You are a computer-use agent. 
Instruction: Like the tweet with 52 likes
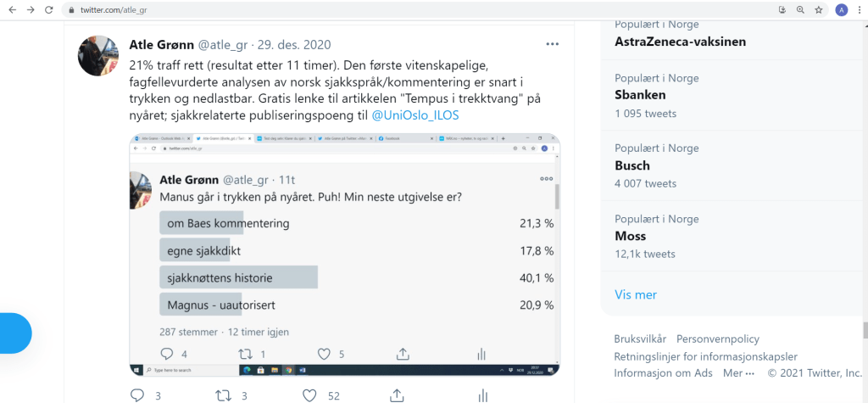pos(310,395)
